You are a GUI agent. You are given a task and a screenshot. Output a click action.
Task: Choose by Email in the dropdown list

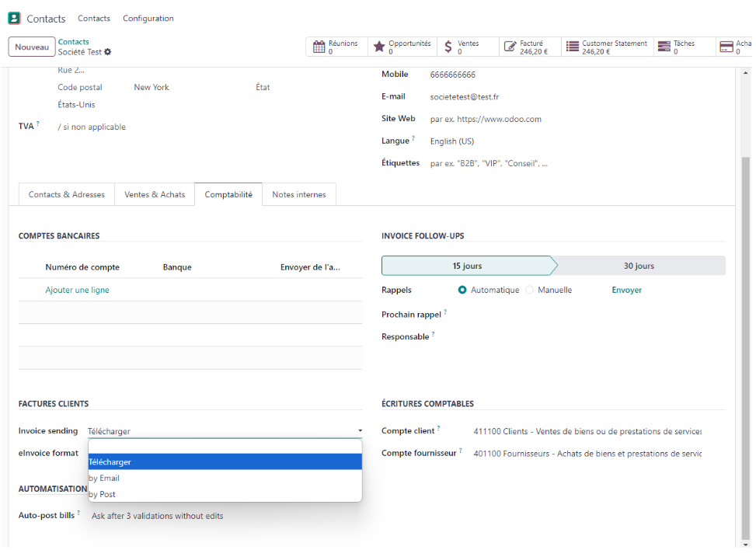coord(225,478)
